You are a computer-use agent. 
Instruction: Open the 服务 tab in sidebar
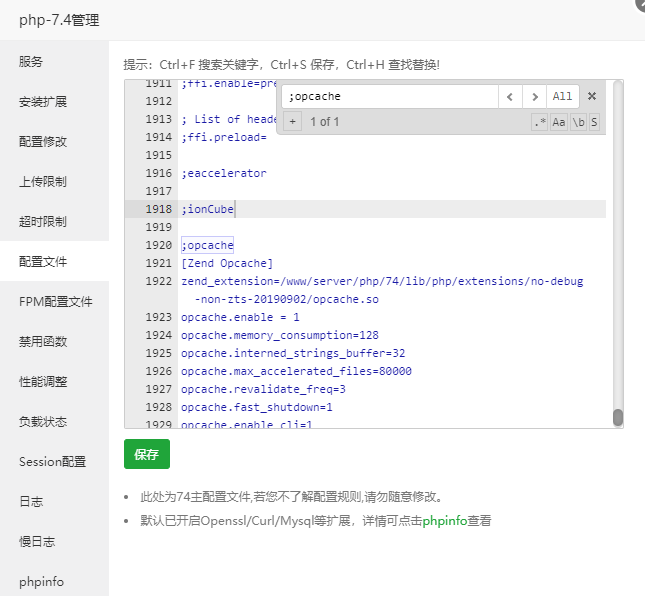coord(31,61)
